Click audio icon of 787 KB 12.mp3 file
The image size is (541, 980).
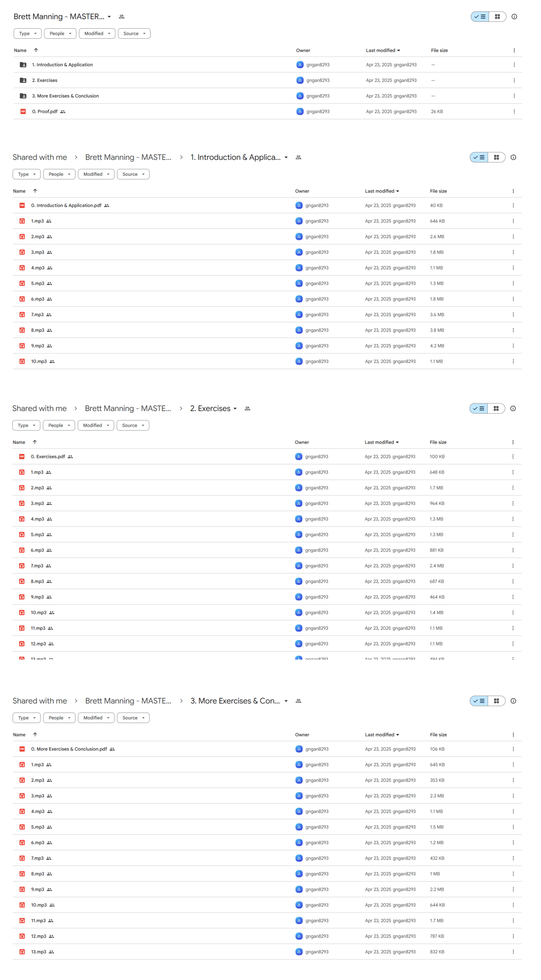point(22,936)
